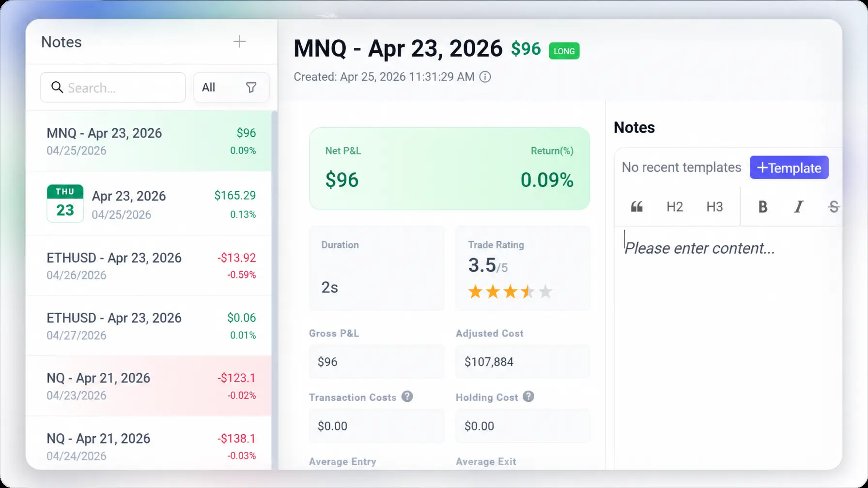Click the Gross P&L $96 field
Image resolution: width=868 pixels, height=488 pixels.
376,362
